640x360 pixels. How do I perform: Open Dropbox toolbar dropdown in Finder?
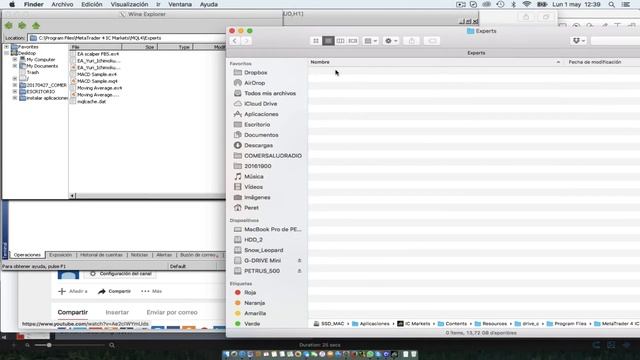click(579, 41)
